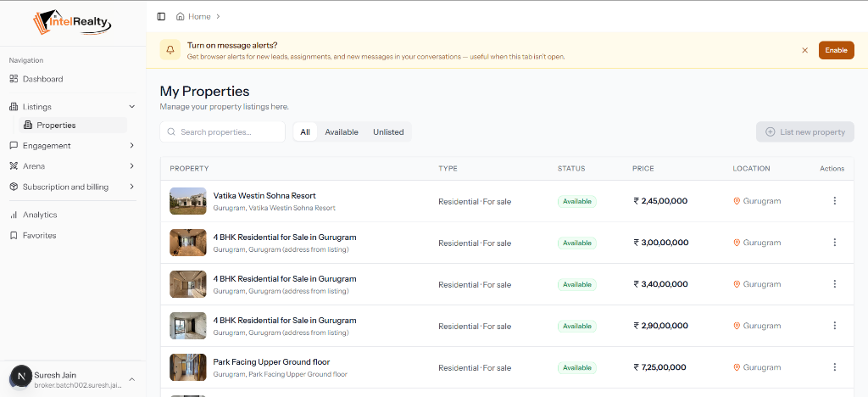The height and width of the screenshot is (397, 868).
Task: Click the search magnifier icon
Action: click(171, 131)
